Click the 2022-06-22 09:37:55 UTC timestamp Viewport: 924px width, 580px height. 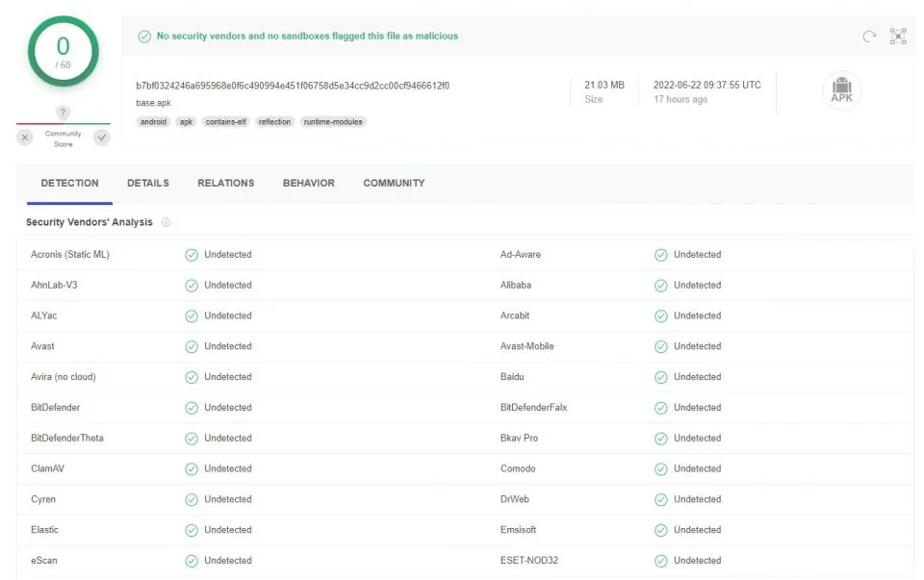(706, 86)
